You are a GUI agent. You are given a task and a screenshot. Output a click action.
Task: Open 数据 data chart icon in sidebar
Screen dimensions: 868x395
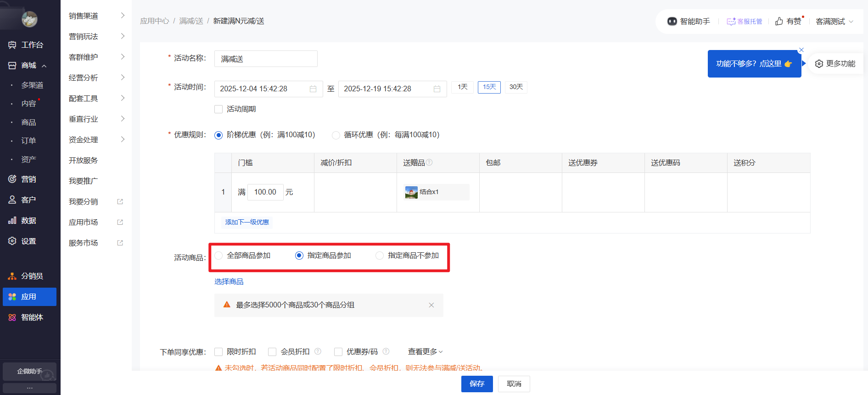click(x=12, y=220)
